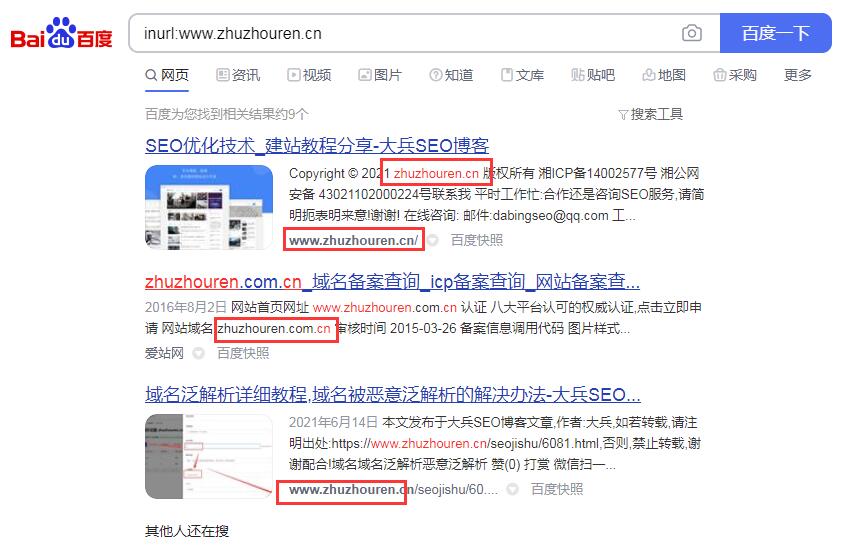Image resolution: width=853 pixels, height=546 pixels.
Task: Open 百度快照 for the seojishu result
Action: coord(557,489)
